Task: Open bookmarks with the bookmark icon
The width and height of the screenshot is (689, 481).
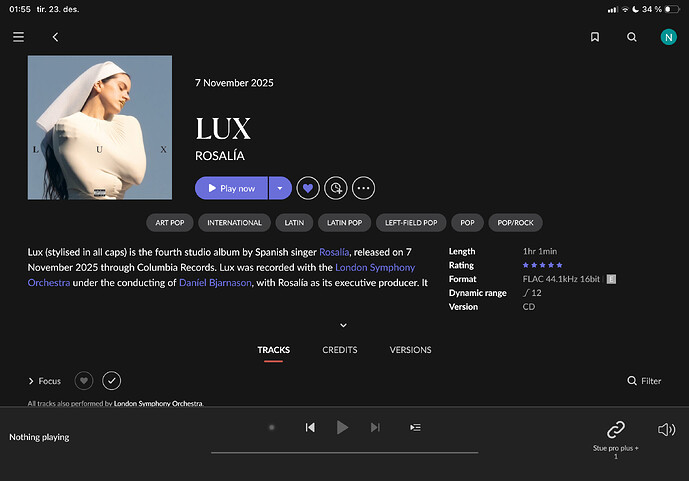Action: coord(595,37)
